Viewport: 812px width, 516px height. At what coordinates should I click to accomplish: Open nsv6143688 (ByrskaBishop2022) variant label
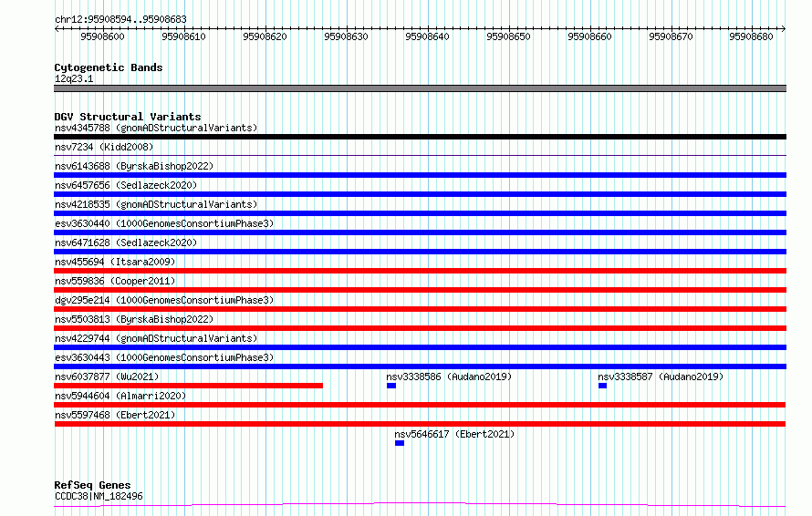click(134, 166)
